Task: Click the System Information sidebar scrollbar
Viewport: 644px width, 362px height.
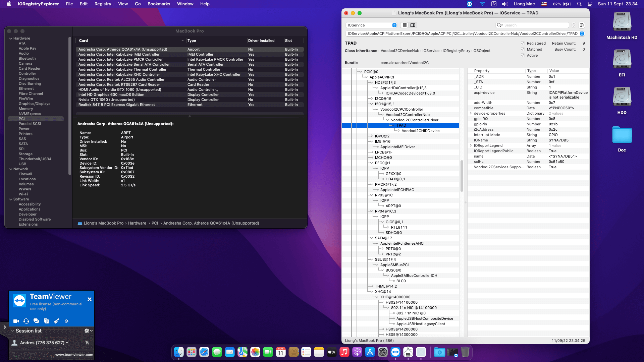Action: pos(70,106)
